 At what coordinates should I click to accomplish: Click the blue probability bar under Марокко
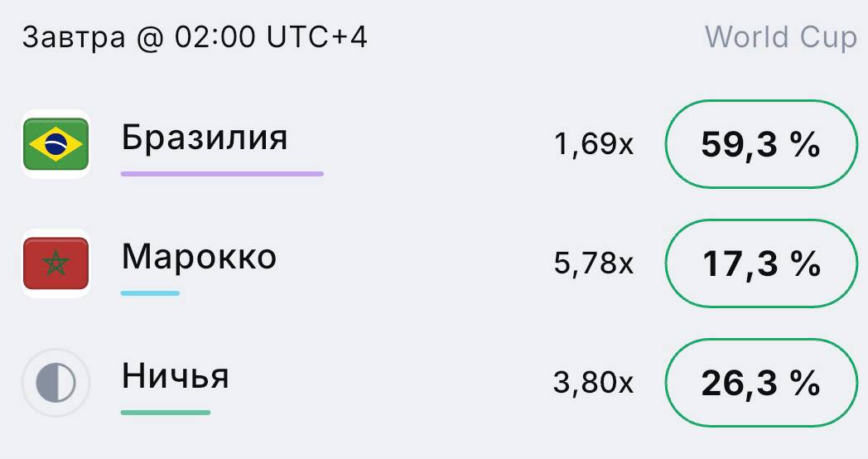[150, 293]
